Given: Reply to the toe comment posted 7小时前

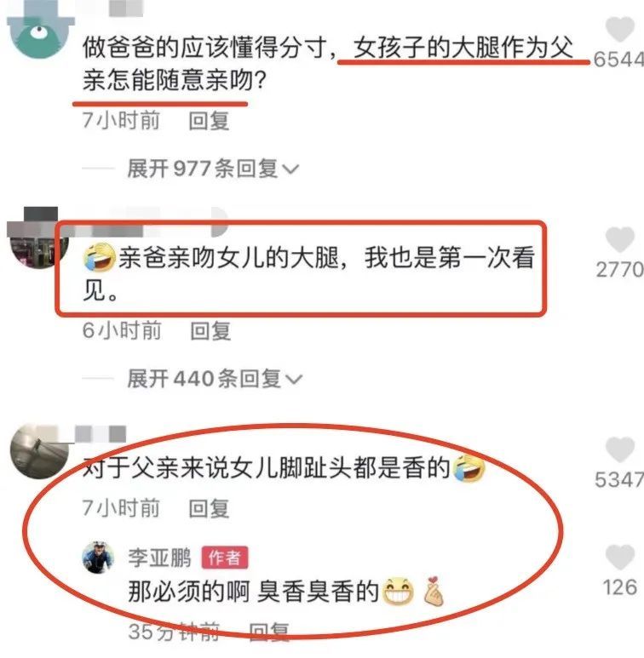Looking at the screenshot, I should (x=209, y=508).
